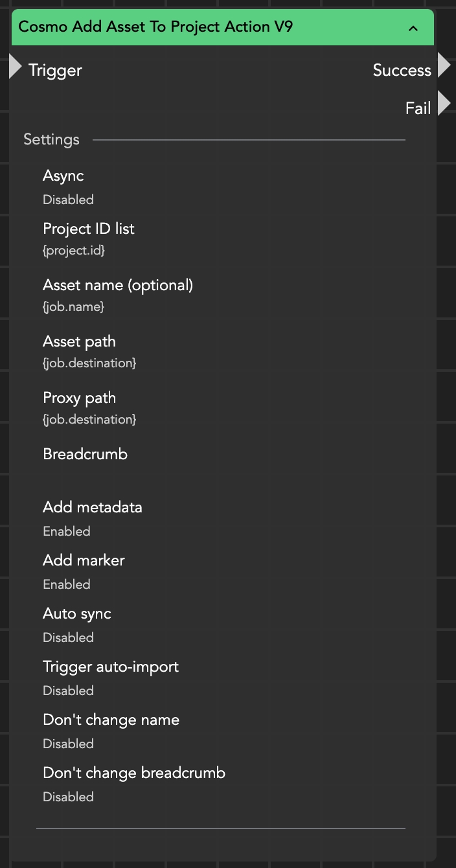Edit the Proxy path {job.destination} value
This screenshot has width=456, height=868.
89,419
